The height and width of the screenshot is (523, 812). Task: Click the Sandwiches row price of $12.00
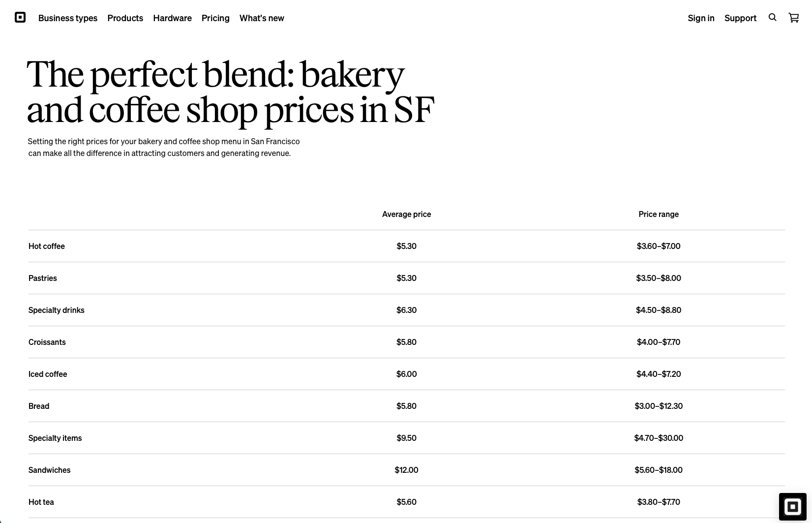coord(406,470)
